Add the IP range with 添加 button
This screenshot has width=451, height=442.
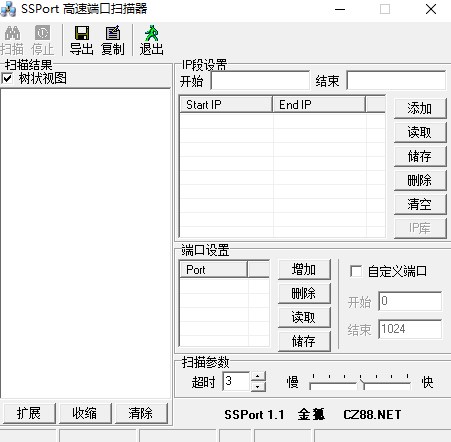click(x=420, y=108)
